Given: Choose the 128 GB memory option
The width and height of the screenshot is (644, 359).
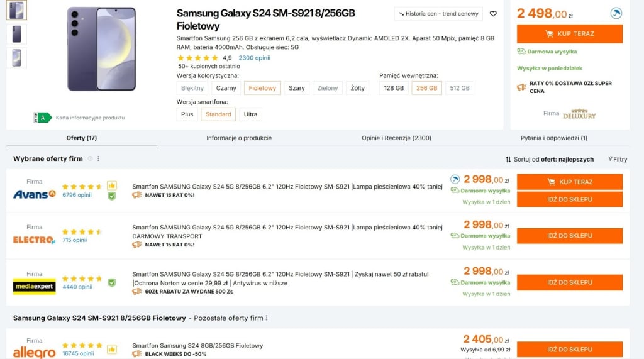Looking at the screenshot, I should [x=394, y=88].
